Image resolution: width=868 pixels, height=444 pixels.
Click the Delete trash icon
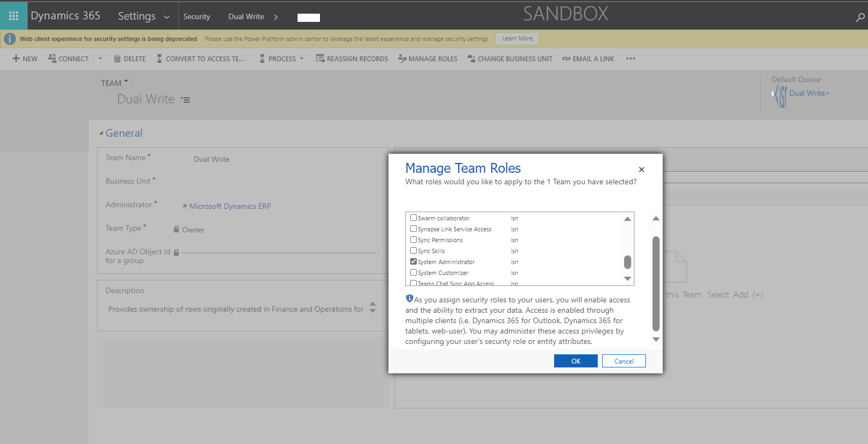coord(117,59)
